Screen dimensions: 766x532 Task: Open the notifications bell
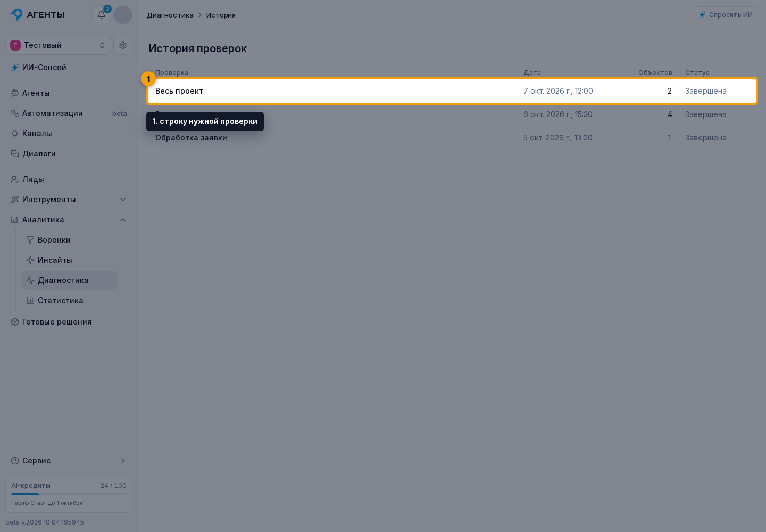(x=102, y=15)
